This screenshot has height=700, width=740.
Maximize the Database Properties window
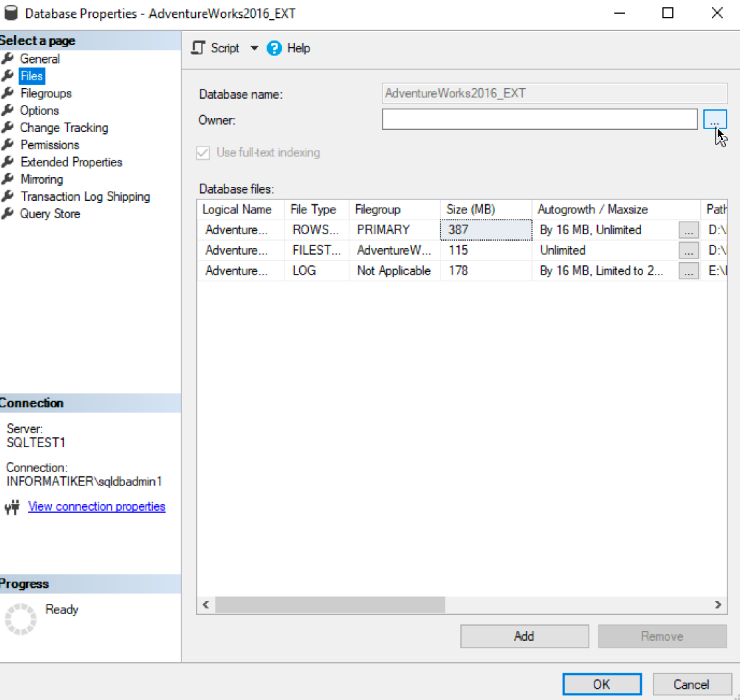[668, 13]
